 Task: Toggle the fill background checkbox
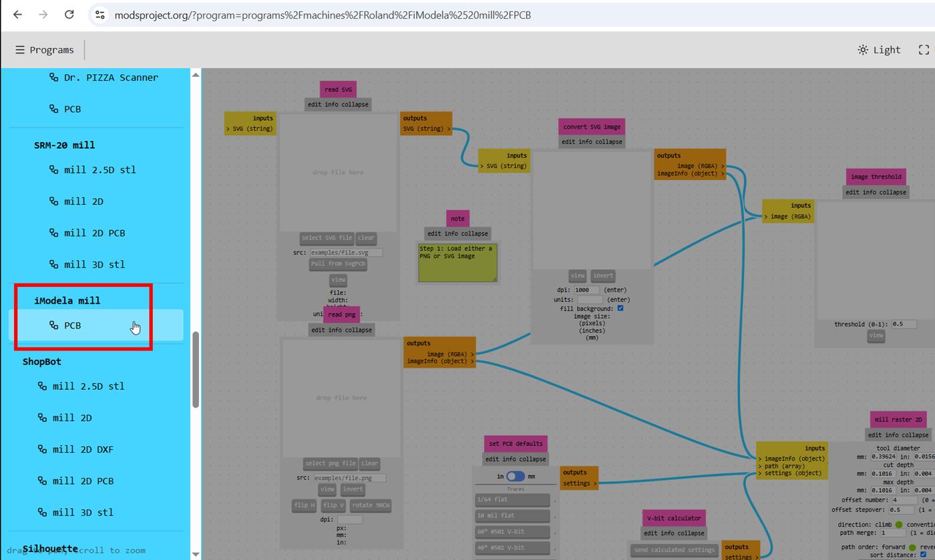pyautogui.click(x=620, y=308)
